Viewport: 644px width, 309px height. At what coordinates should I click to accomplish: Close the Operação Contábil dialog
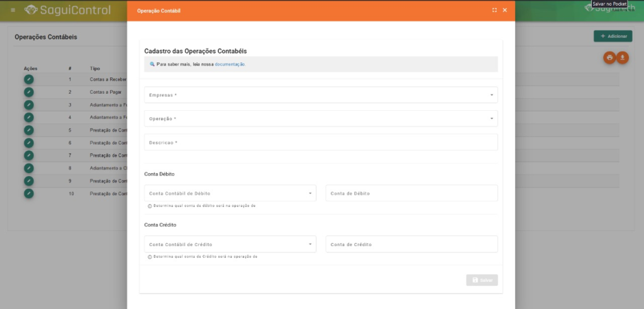pos(504,10)
